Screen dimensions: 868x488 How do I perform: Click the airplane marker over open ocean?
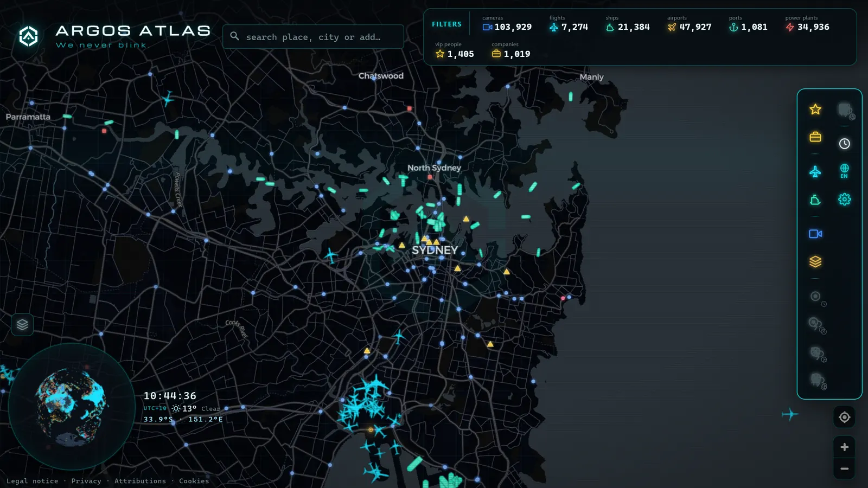pyautogui.click(x=790, y=414)
